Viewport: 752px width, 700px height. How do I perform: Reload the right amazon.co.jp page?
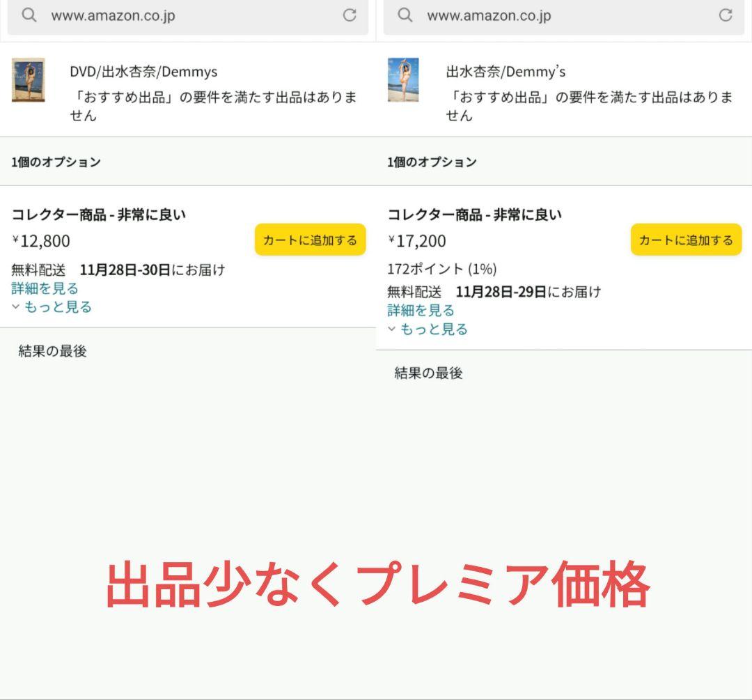(x=726, y=15)
